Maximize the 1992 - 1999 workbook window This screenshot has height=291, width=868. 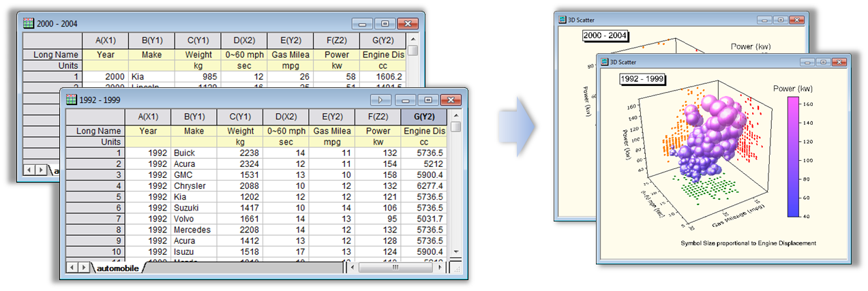tap(428, 99)
